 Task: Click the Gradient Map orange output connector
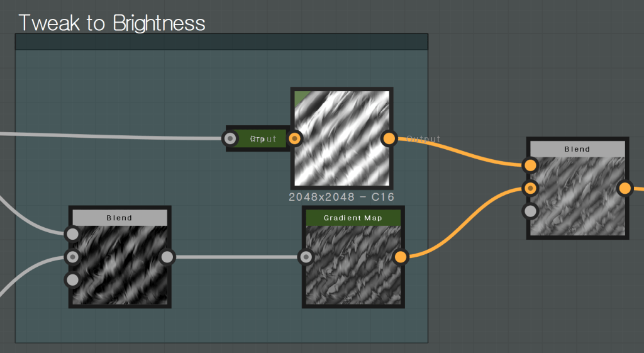tap(401, 257)
